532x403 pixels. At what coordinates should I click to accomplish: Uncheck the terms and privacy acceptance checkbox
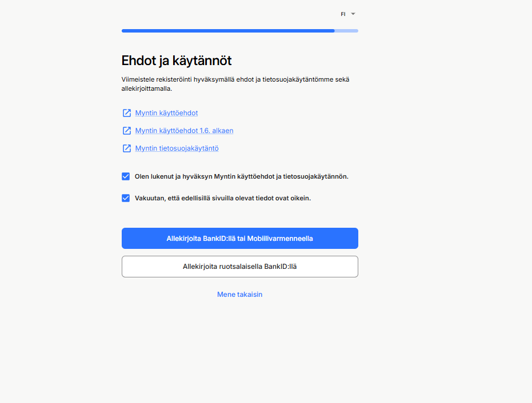coord(126,176)
